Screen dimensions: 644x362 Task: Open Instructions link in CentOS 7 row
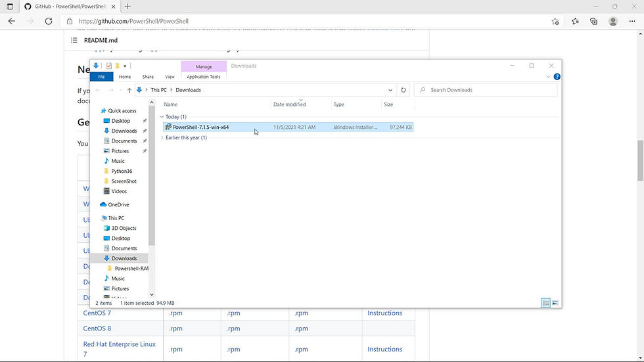pos(384,313)
